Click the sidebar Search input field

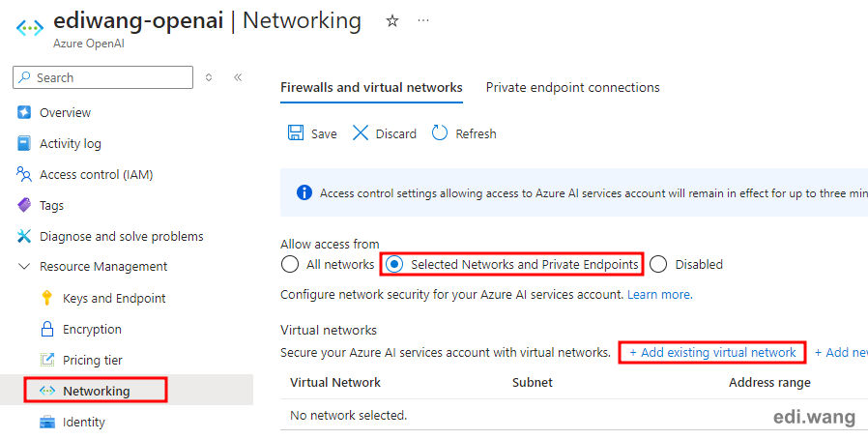point(103,77)
